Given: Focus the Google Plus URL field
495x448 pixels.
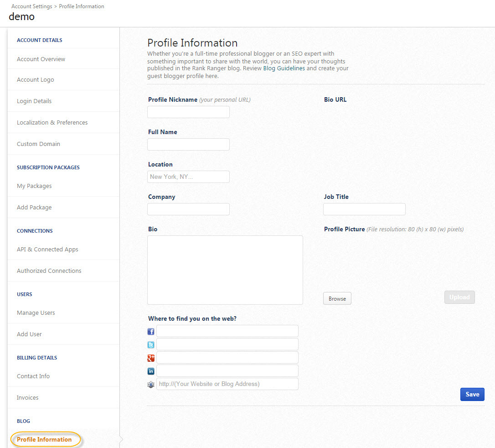Looking at the screenshot, I should pyautogui.click(x=227, y=358).
